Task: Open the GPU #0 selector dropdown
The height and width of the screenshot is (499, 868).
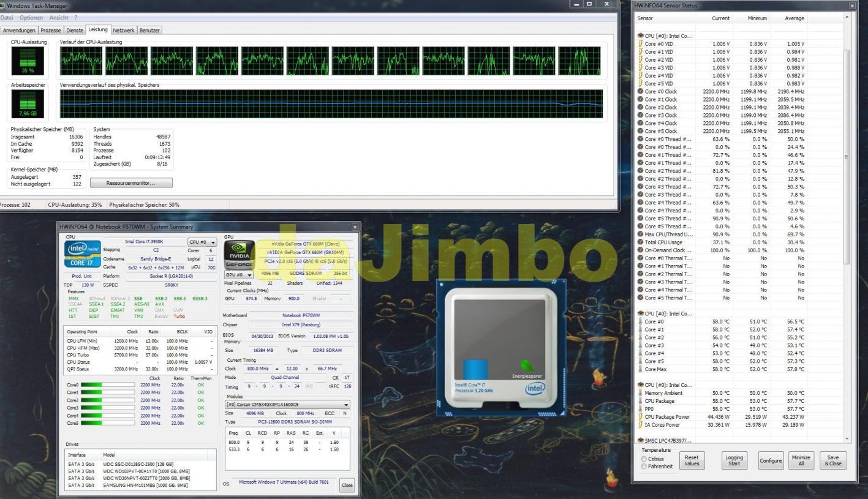Action: 239,275
